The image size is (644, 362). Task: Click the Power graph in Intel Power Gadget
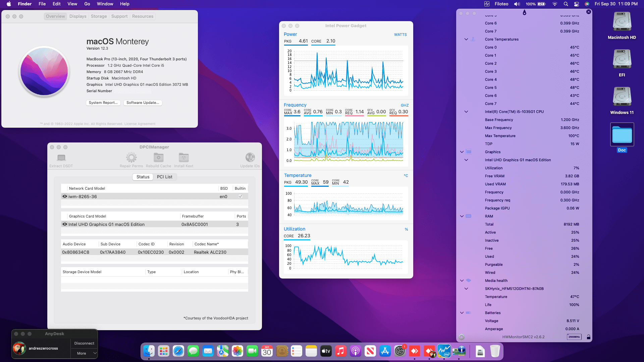(x=346, y=70)
